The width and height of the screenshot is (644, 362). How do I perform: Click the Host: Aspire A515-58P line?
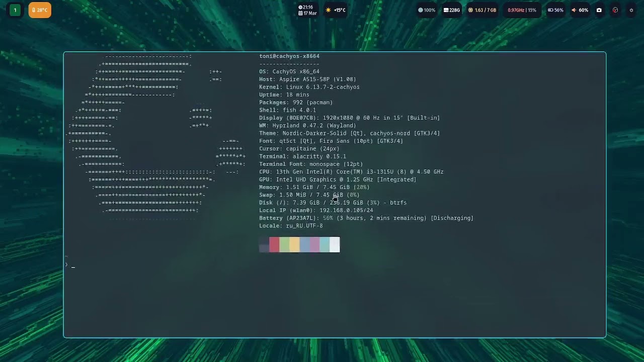(x=307, y=79)
